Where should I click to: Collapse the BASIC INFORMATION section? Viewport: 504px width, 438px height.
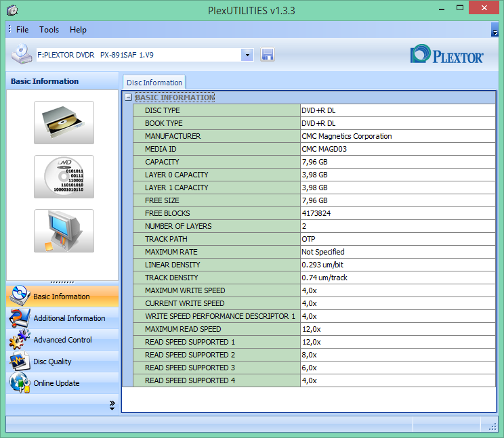tap(128, 97)
